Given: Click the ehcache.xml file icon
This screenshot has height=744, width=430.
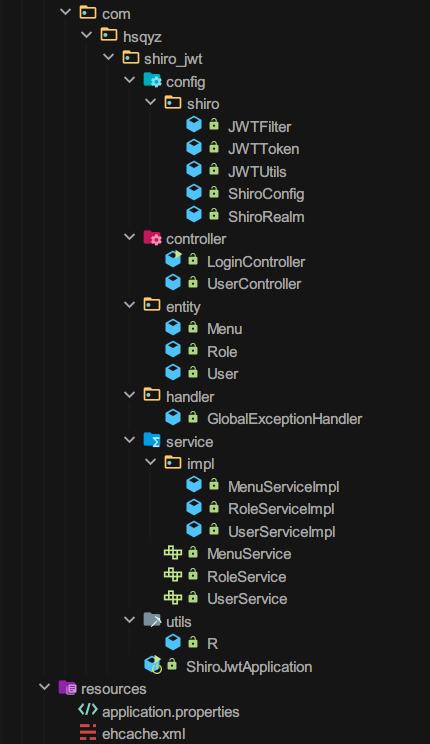Looking at the screenshot, I should coord(88,733).
